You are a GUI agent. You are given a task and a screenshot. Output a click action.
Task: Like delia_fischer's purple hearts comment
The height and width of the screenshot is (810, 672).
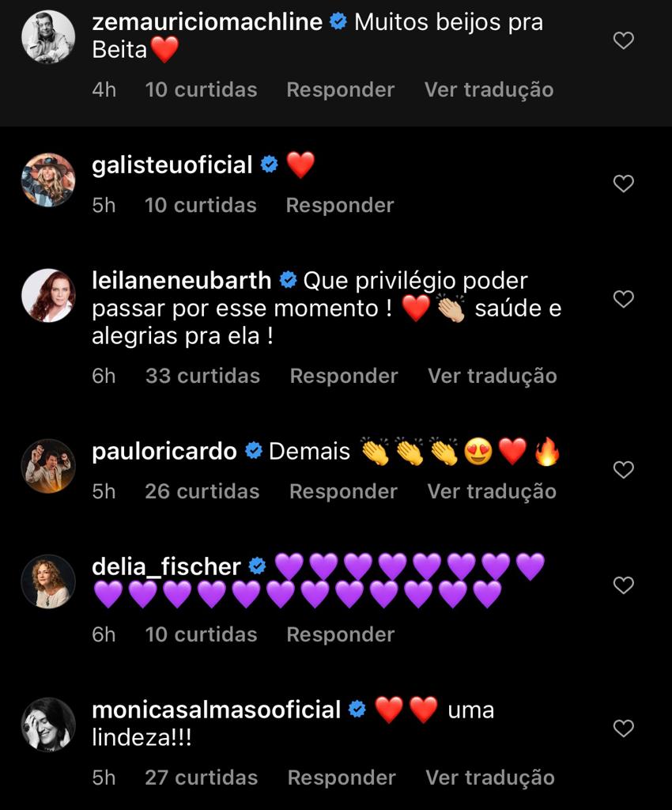click(624, 585)
